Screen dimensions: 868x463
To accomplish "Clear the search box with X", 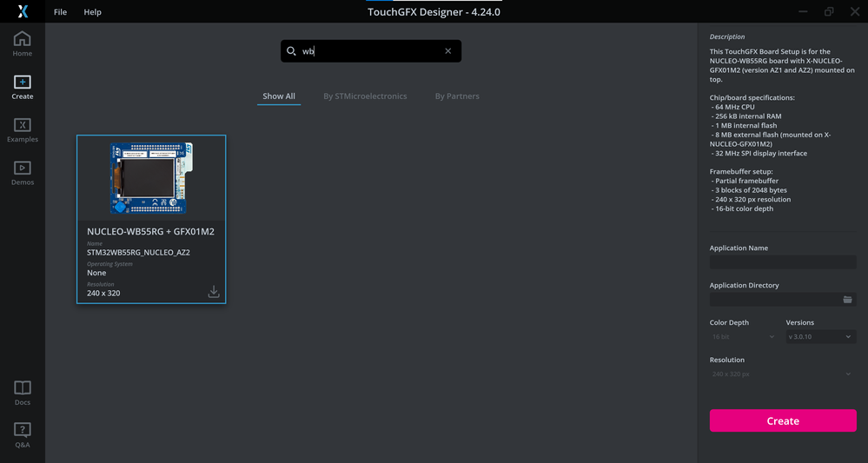I will [x=447, y=51].
